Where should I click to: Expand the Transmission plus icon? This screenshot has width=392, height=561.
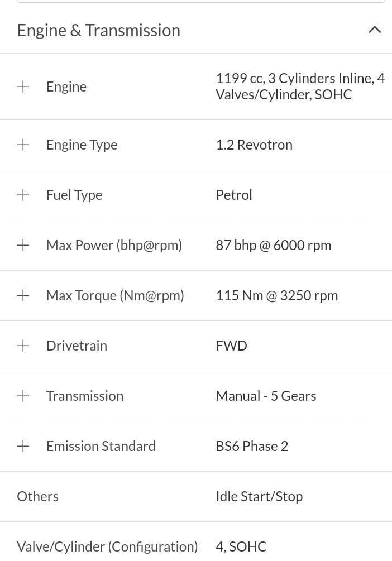(x=23, y=396)
